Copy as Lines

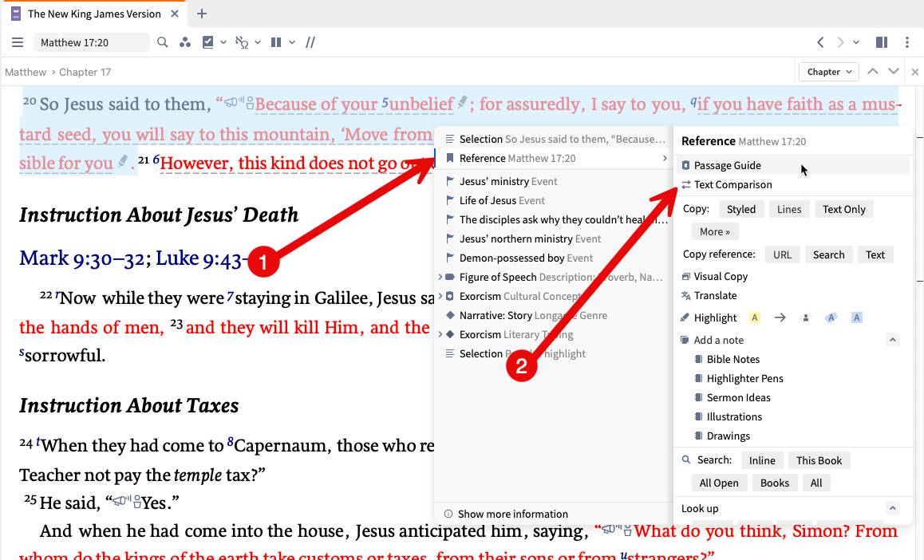789,209
